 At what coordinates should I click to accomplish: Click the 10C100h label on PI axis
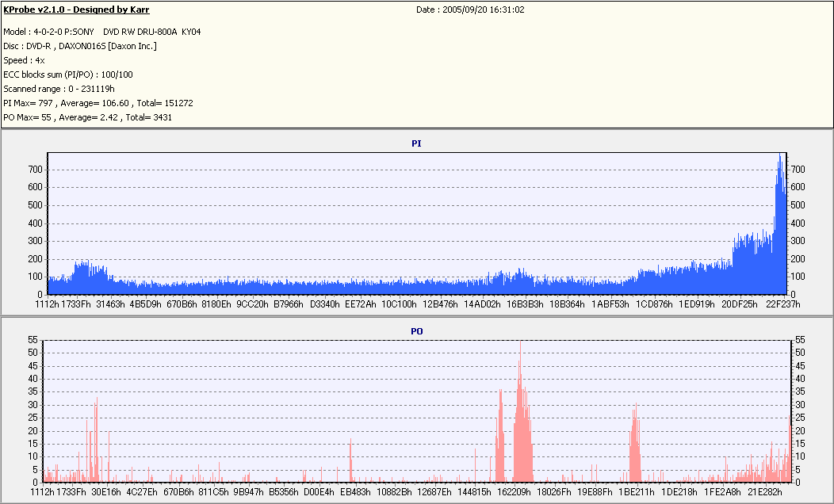point(399,304)
